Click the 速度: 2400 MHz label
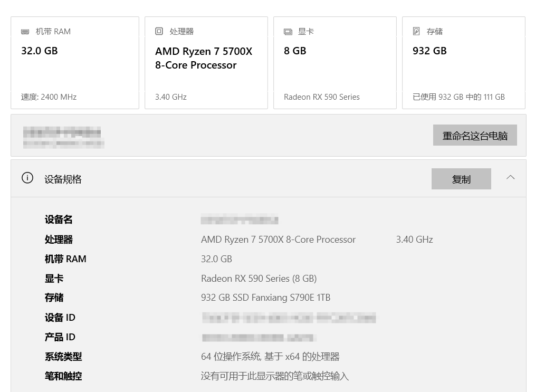The height and width of the screenshot is (392, 554). tap(49, 97)
